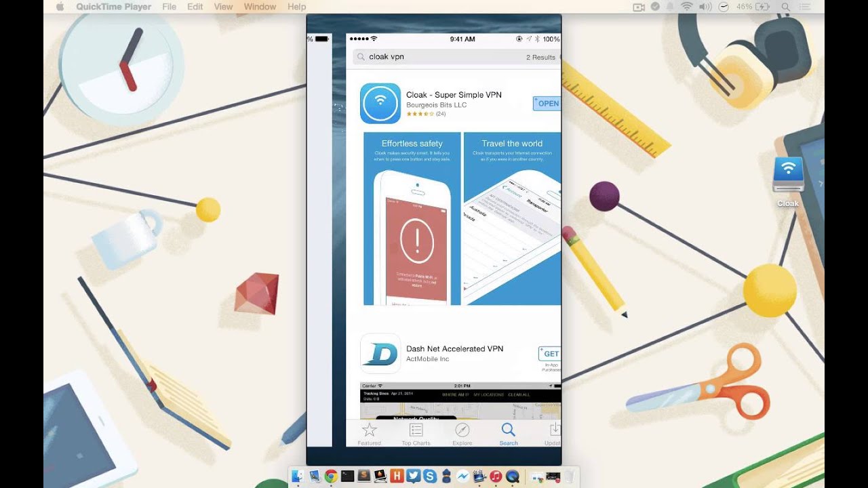Select the Search tab in App Store
The image size is (868, 488).
[509, 434]
